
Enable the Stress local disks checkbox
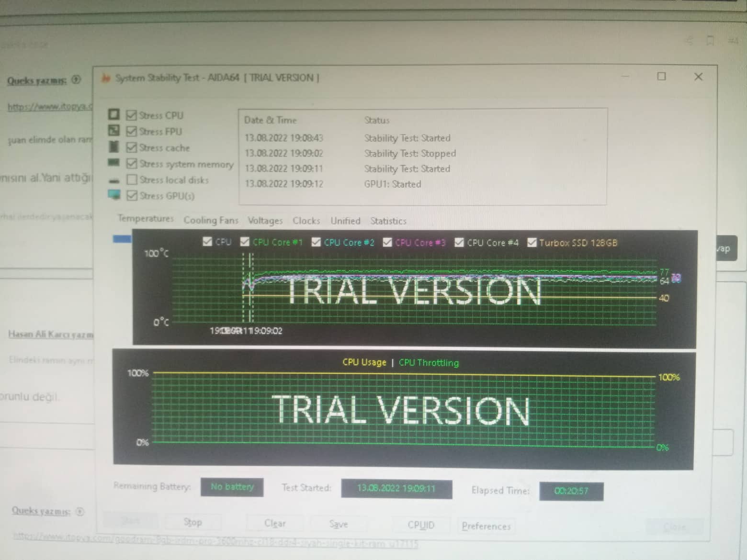click(x=132, y=179)
